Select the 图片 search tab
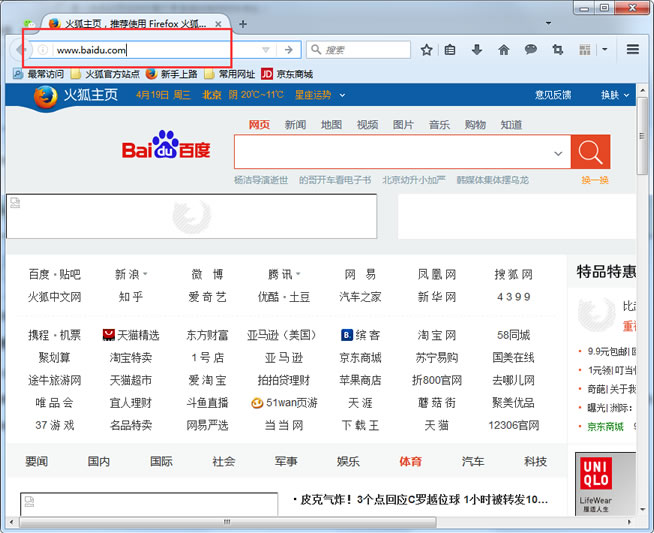This screenshot has width=654, height=533. click(x=403, y=125)
